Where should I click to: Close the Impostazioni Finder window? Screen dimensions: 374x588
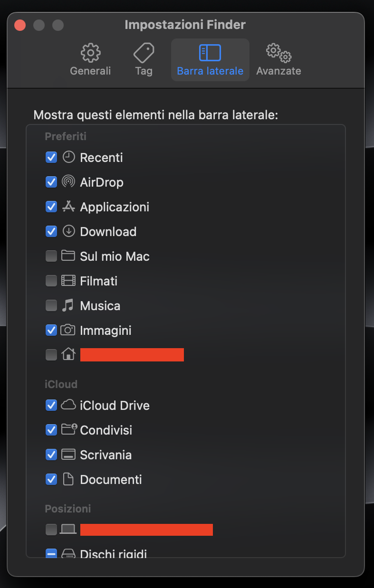(19, 25)
